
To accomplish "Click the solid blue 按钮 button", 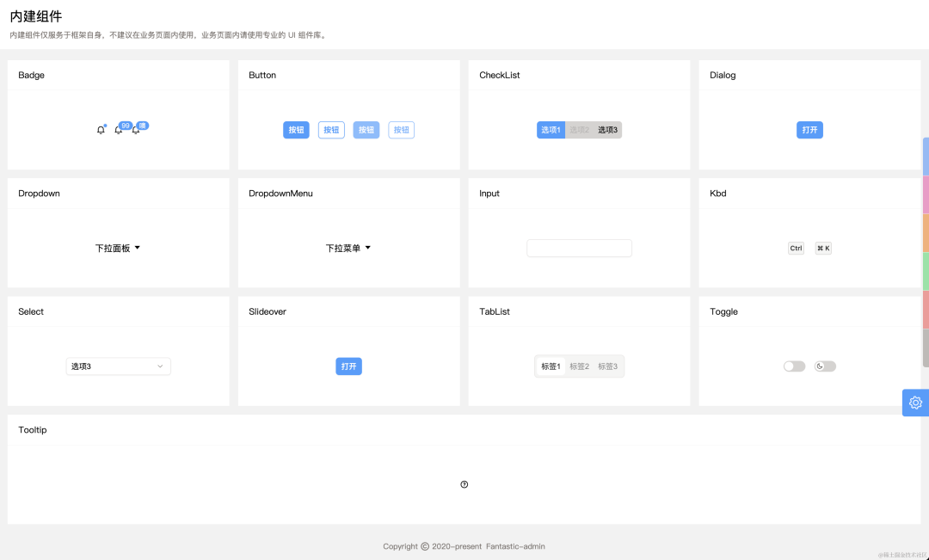I will tap(296, 130).
